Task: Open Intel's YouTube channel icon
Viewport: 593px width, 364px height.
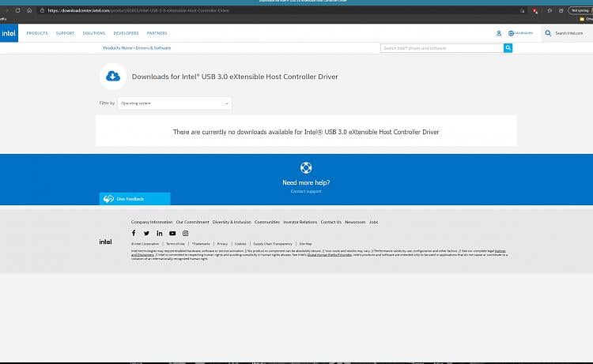Action: point(172,234)
